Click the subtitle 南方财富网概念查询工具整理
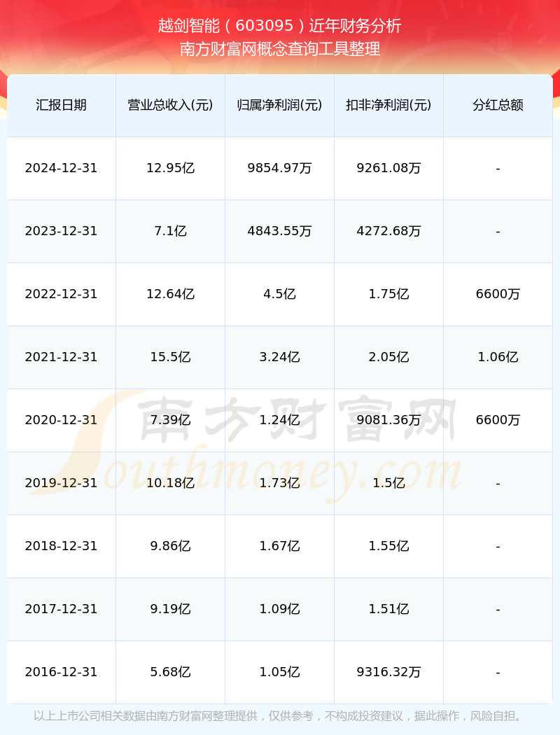The height and width of the screenshot is (735, 560). pyautogui.click(x=280, y=49)
